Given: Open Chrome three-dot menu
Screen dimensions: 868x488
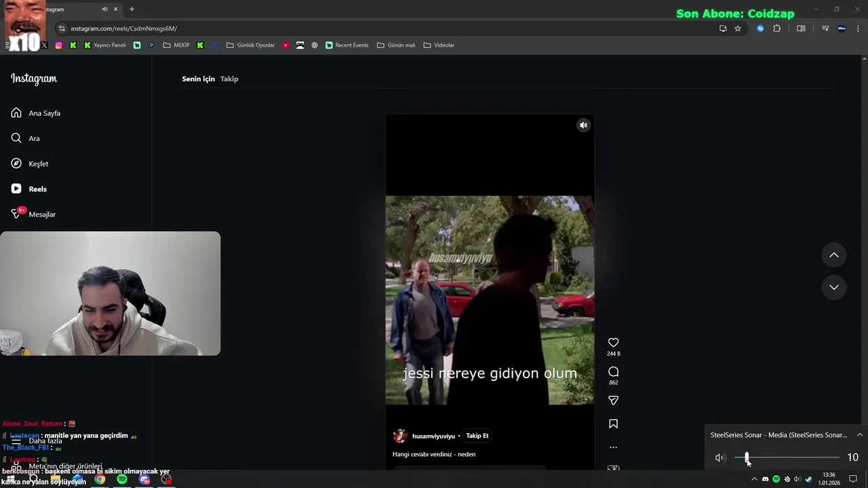Looking at the screenshot, I should [859, 28].
